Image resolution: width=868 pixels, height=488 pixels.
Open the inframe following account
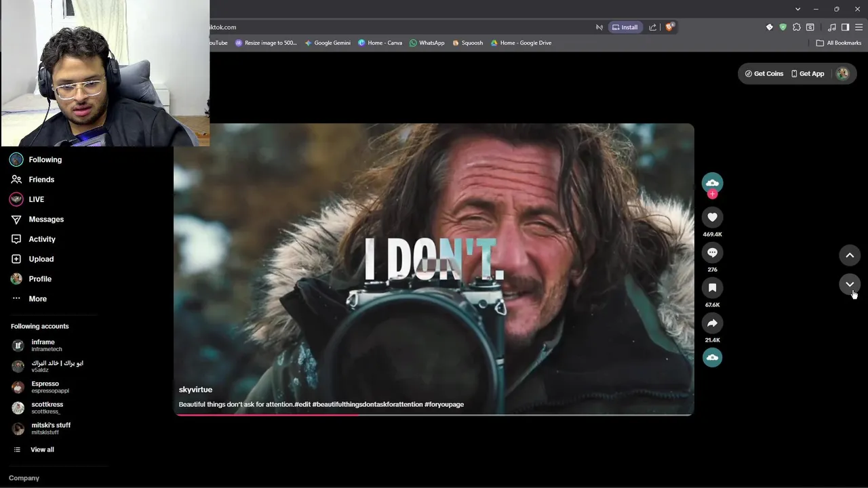(x=37, y=345)
